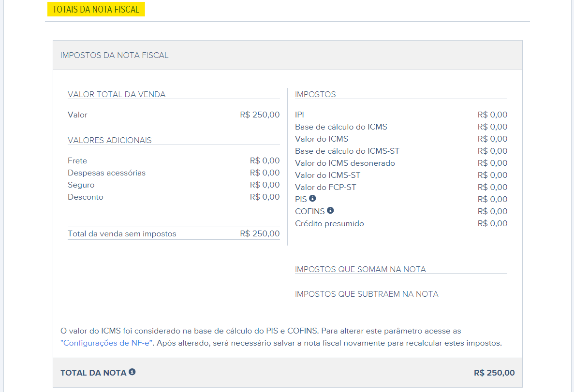The height and width of the screenshot is (392, 574).
Task: Click the Seguro label
Action: (81, 185)
